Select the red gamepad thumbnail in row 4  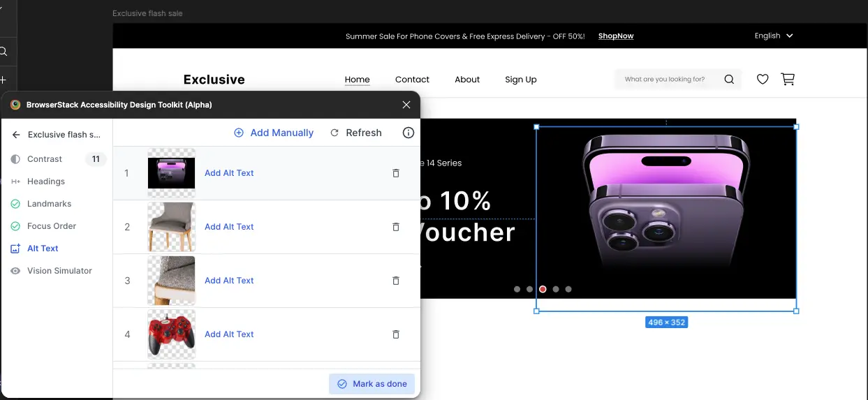click(171, 334)
